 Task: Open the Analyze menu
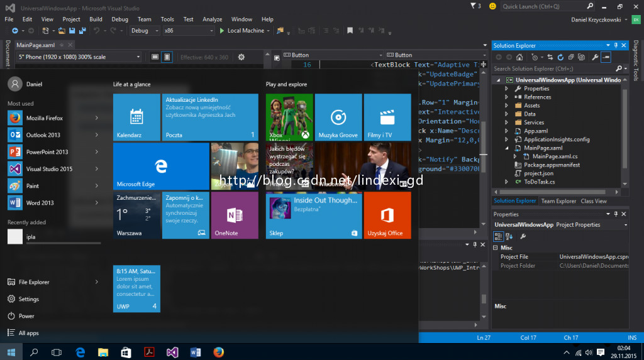(x=212, y=19)
